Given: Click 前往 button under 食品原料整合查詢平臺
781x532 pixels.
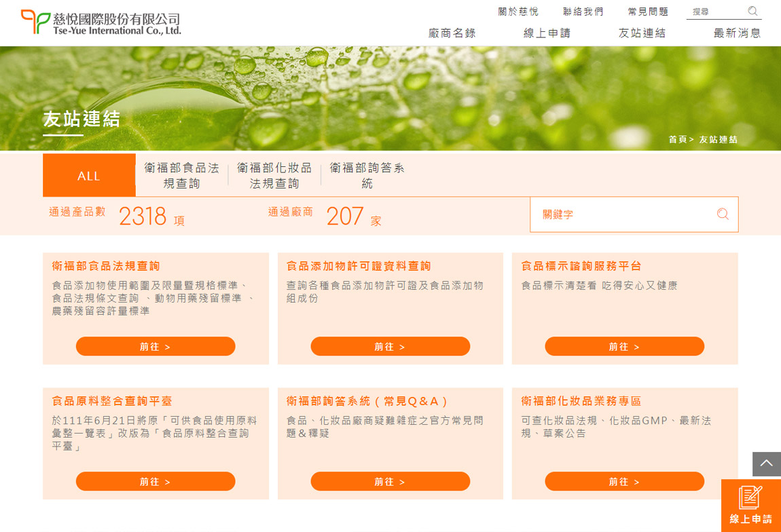Looking at the screenshot, I should coord(156,481).
